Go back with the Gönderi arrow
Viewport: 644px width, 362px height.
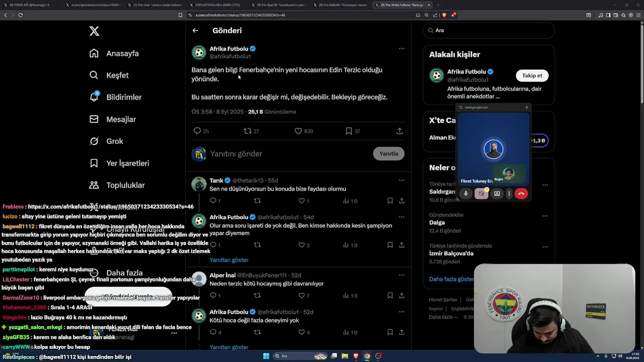coord(195,31)
